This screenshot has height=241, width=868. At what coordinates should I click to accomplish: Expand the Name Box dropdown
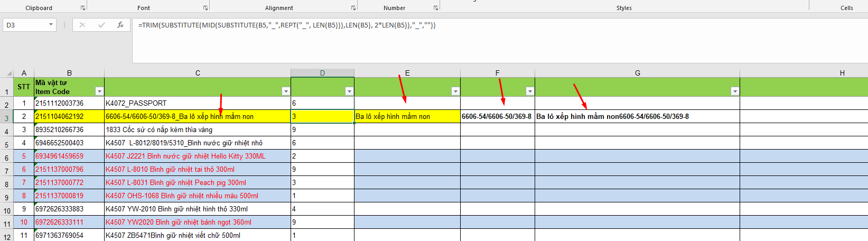click(51, 25)
